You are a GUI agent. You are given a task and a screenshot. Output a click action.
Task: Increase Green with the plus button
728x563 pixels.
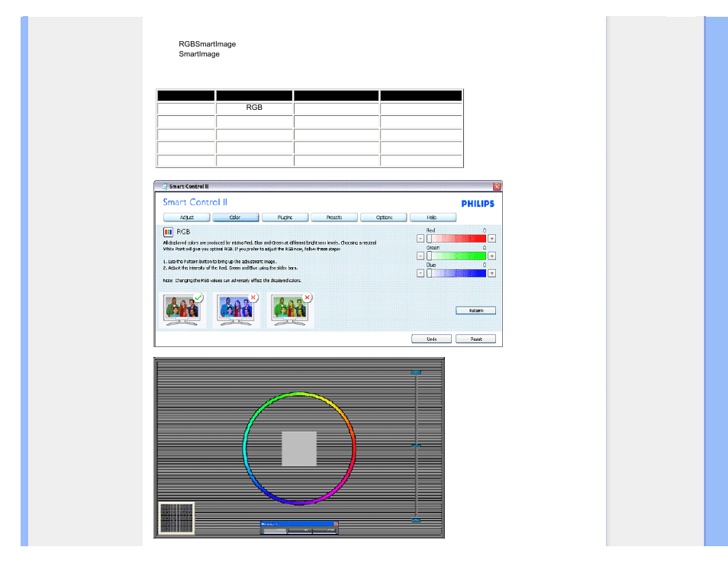point(491,256)
